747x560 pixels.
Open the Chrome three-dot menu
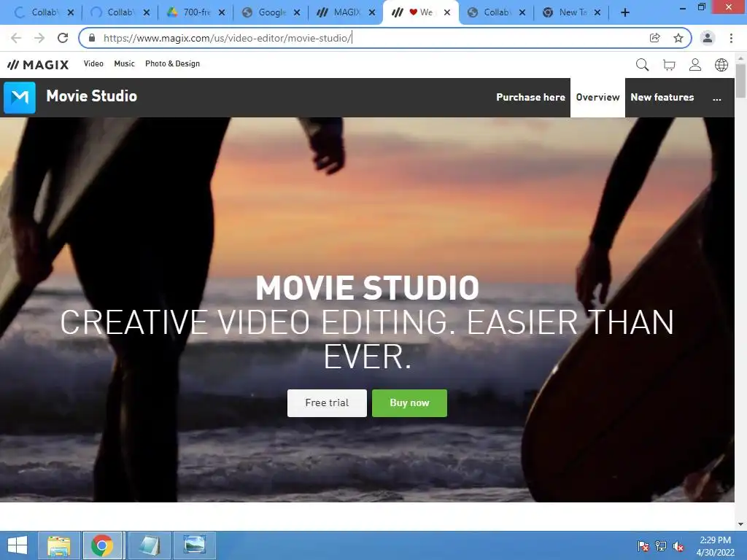click(x=731, y=38)
